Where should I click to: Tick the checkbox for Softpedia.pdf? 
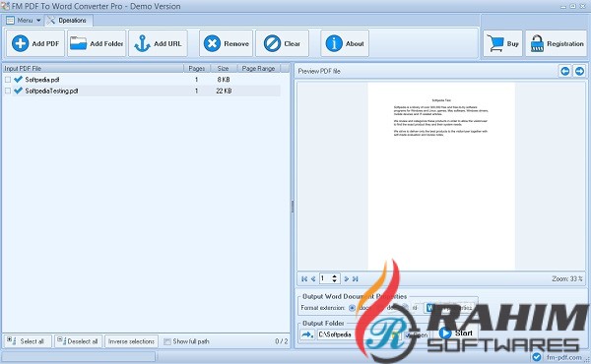(8, 80)
